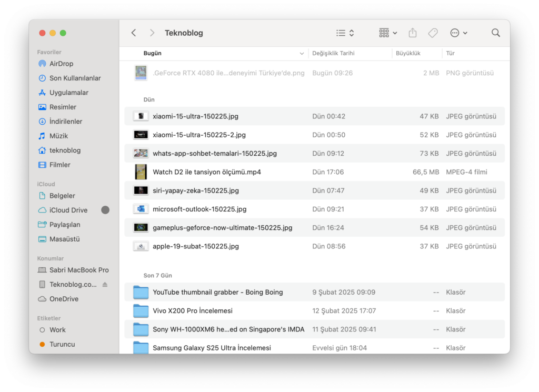Image resolution: width=539 pixels, height=392 pixels.
Task: Click the tag editing icon
Action: (433, 33)
